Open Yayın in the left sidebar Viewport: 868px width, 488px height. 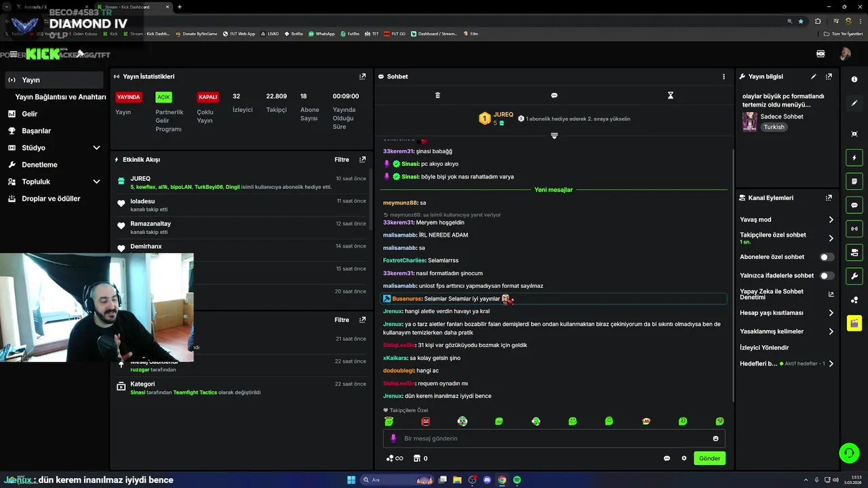pyautogui.click(x=55, y=80)
